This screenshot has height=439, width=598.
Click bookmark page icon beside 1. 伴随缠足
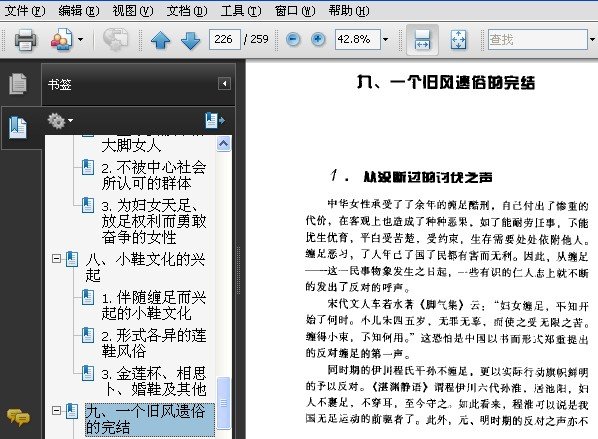88,297
